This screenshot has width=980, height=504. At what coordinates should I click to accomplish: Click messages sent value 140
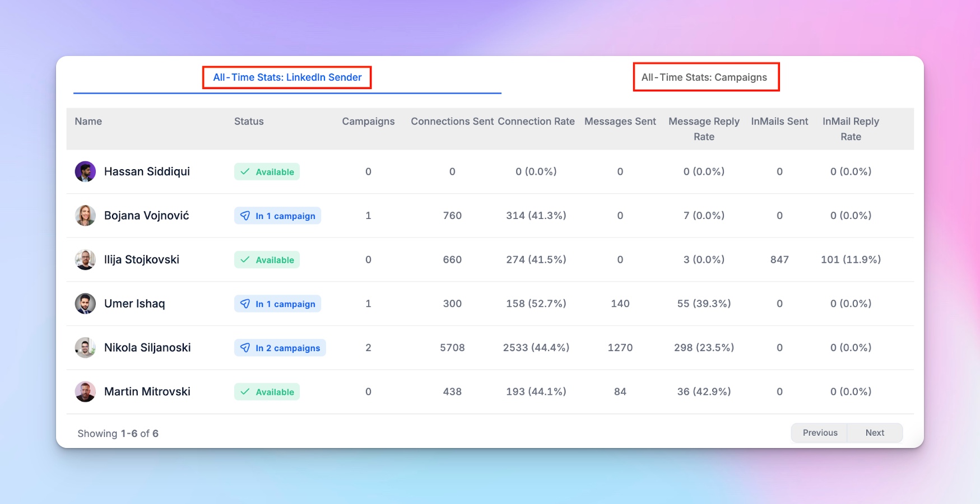click(x=620, y=304)
